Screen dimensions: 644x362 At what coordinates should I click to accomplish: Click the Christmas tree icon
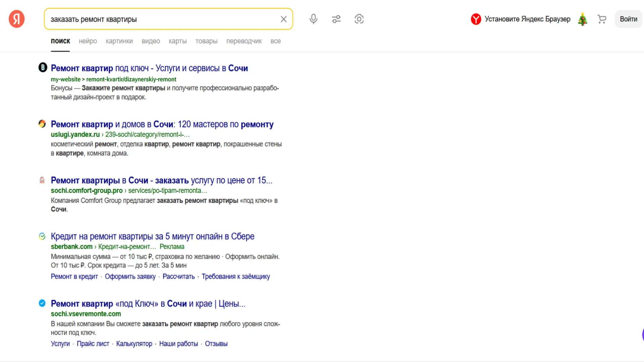tap(583, 19)
